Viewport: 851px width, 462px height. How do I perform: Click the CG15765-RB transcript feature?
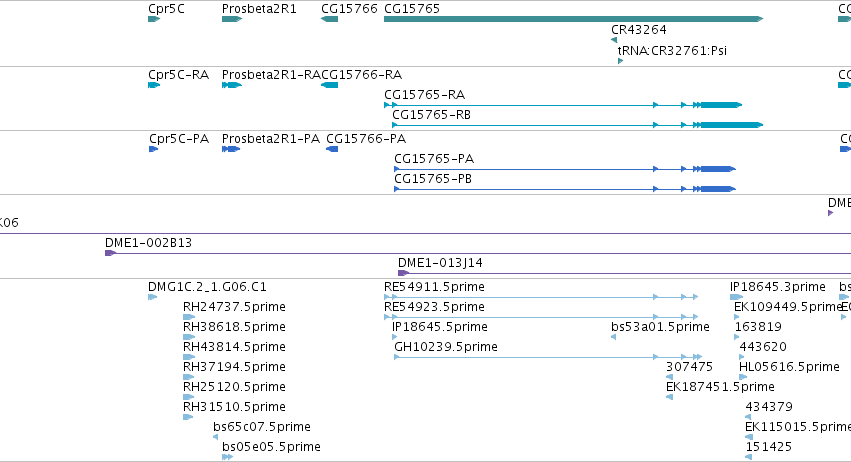pos(577,125)
